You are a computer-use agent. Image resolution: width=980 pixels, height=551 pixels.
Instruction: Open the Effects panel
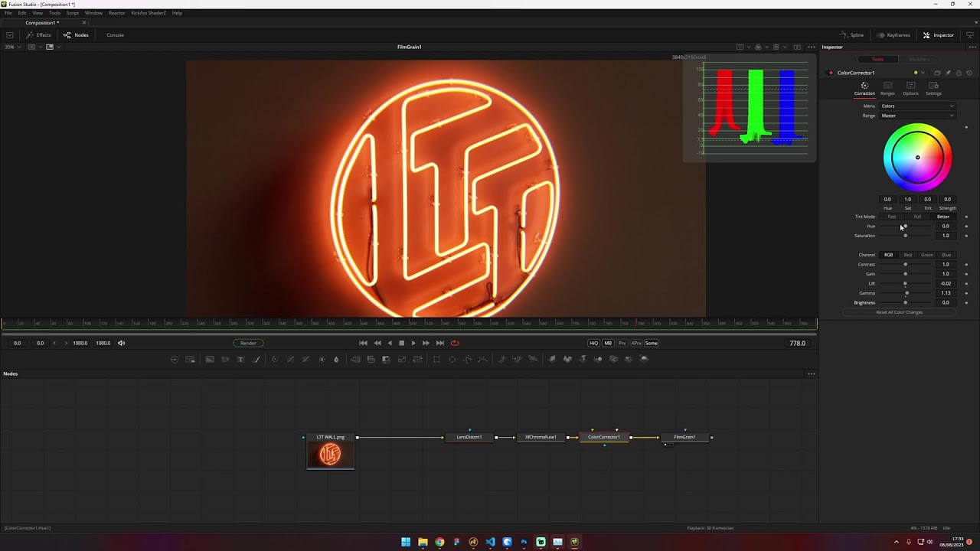(38, 35)
